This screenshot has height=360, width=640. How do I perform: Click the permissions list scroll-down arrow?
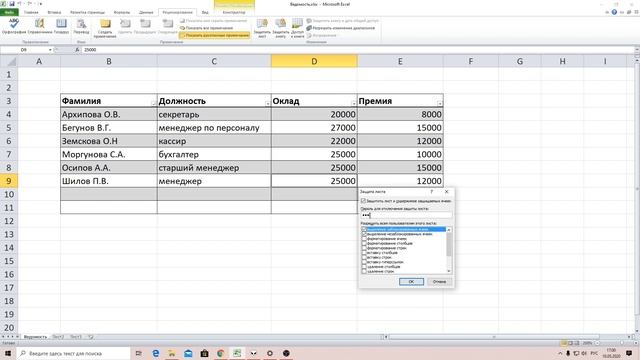tap(449, 271)
